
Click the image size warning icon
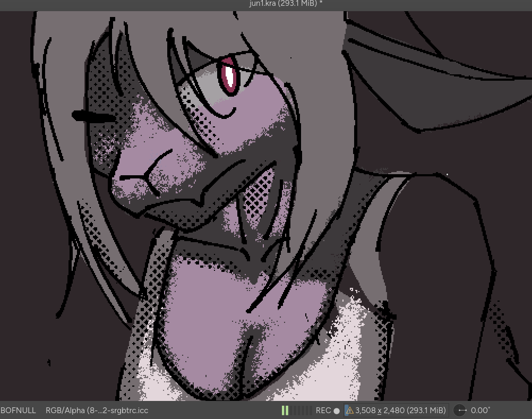tap(349, 411)
